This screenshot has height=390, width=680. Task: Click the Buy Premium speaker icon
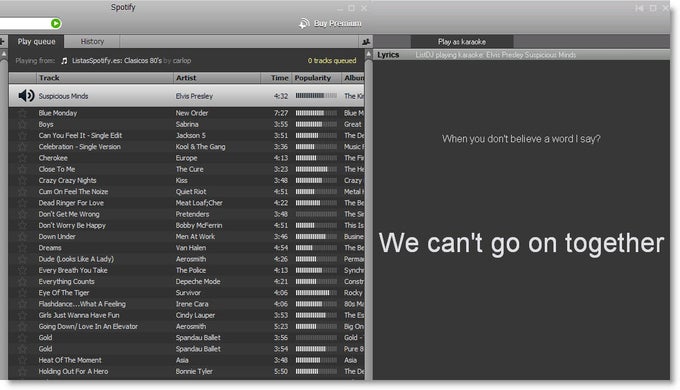pyautogui.click(x=304, y=23)
